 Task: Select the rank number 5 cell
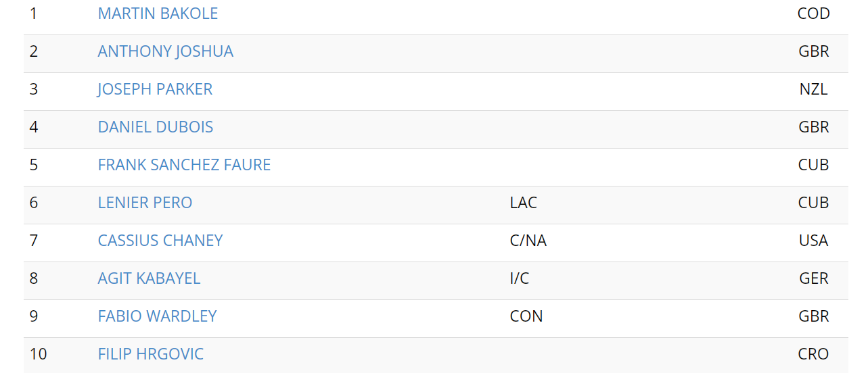pyautogui.click(x=34, y=165)
